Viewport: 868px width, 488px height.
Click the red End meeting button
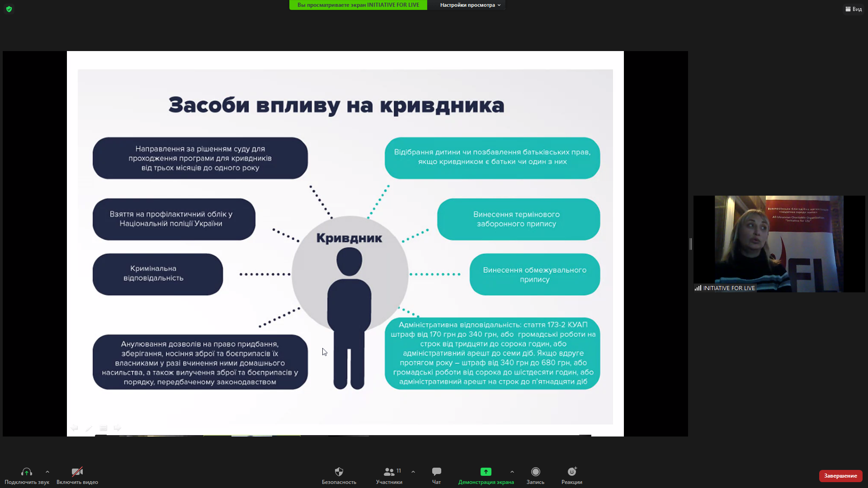click(x=840, y=476)
